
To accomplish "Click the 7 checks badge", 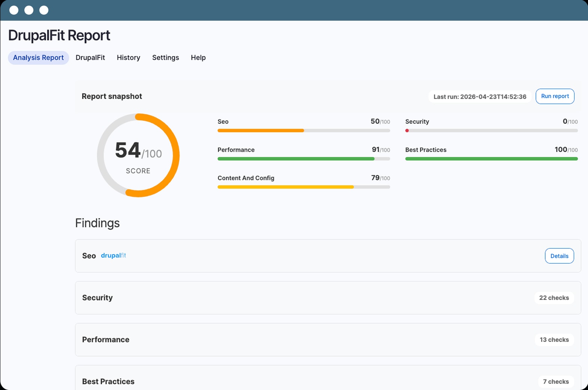I will pyautogui.click(x=556, y=382).
